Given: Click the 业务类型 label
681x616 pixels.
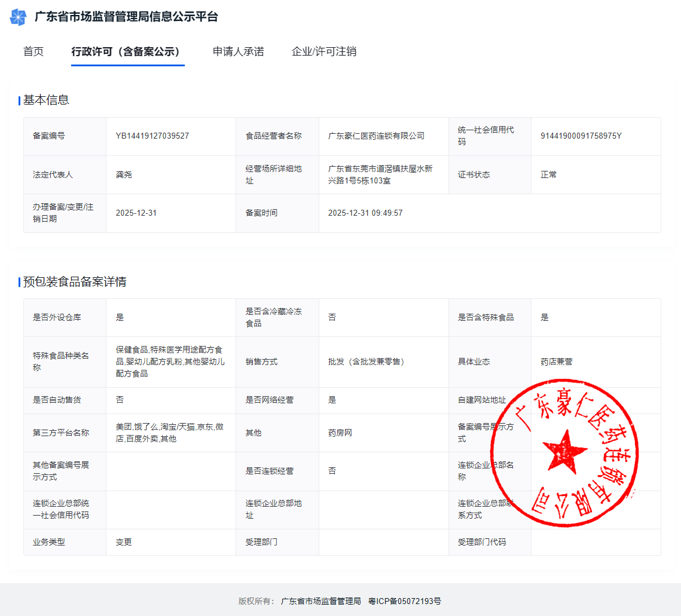Looking at the screenshot, I should 48,542.
